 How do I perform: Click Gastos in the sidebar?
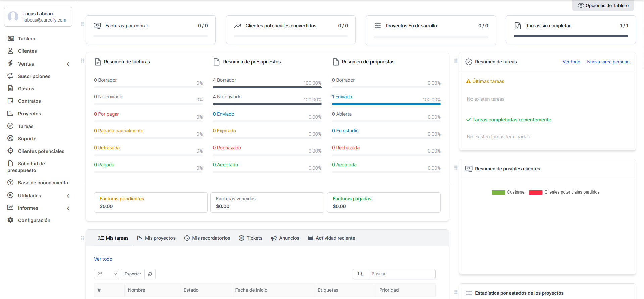(26, 89)
